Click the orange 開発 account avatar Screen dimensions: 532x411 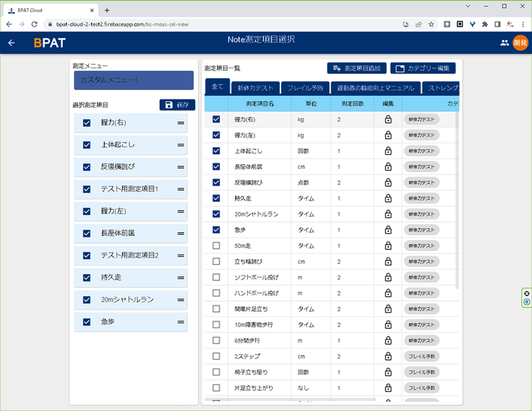521,43
